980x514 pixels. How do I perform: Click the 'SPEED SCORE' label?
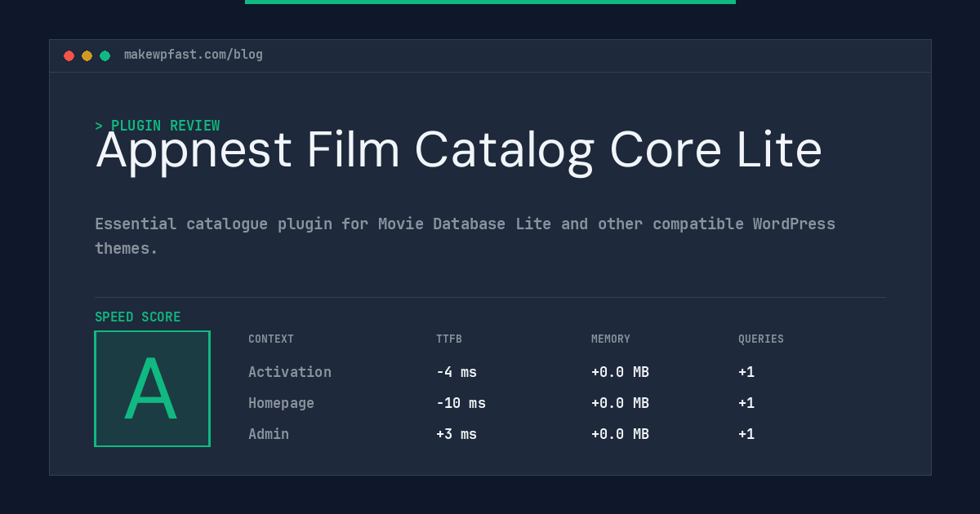(x=138, y=317)
